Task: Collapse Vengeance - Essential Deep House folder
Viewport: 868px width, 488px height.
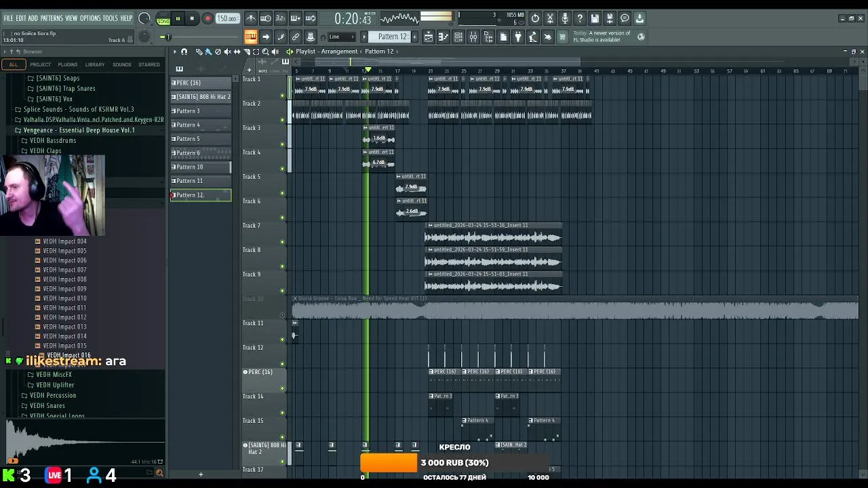Action: point(79,130)
